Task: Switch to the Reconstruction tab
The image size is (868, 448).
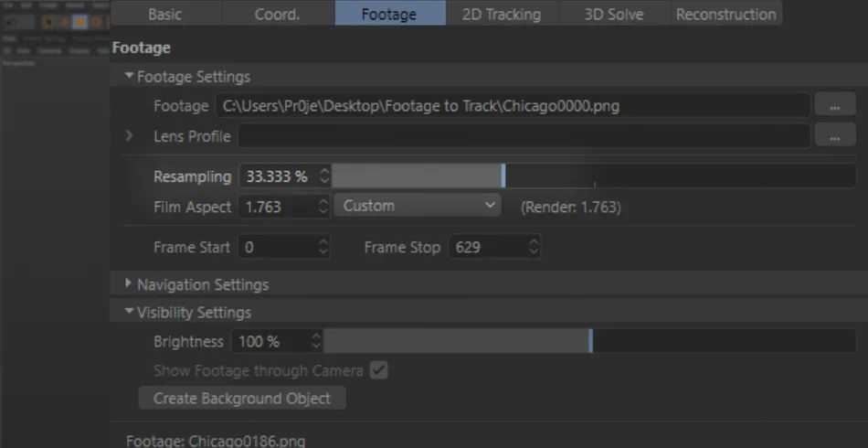Action: click(725, 14)
